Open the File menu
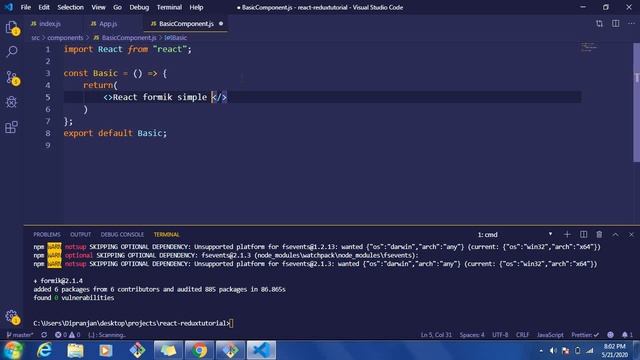This screenshot has height=360, width=640. tap(26, 7)
